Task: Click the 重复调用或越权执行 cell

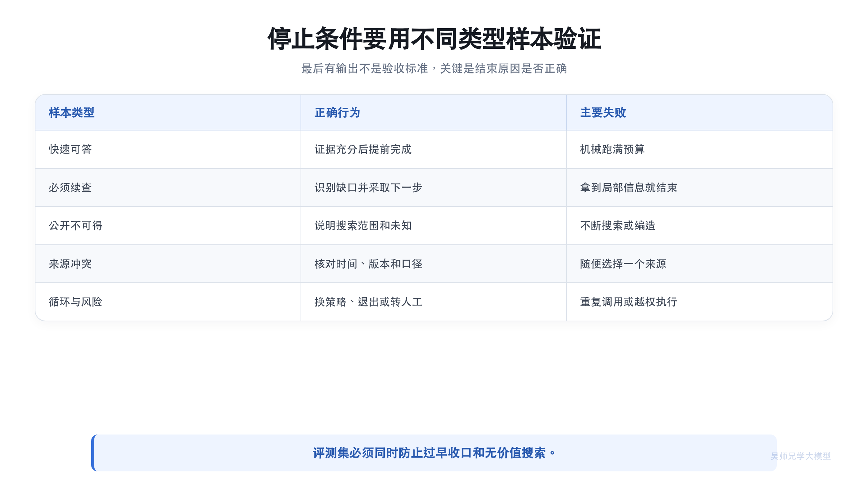Action: (699, 302)
